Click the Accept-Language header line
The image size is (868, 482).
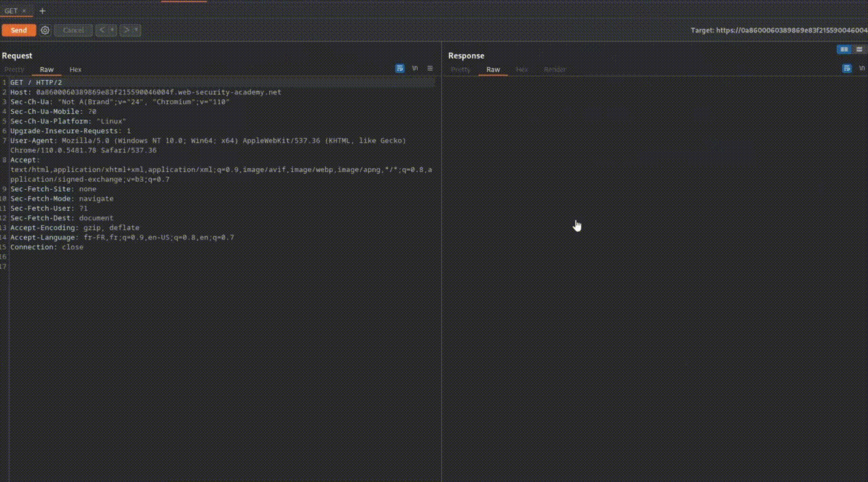pyautogui.click(x=122, y=237)
